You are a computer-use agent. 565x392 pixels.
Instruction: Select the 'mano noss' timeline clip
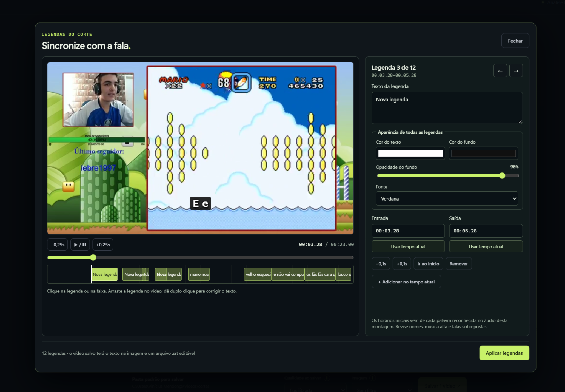coord(199,274)
